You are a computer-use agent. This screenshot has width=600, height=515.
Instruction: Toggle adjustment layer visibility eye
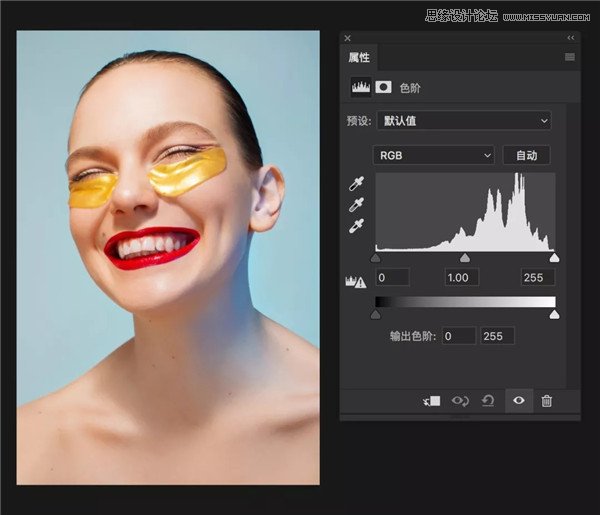pyautogui.click(x=518, y=400)
